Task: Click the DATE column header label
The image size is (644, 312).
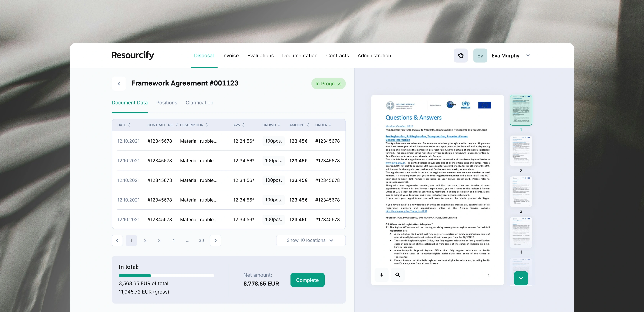Action: (122, 125)
